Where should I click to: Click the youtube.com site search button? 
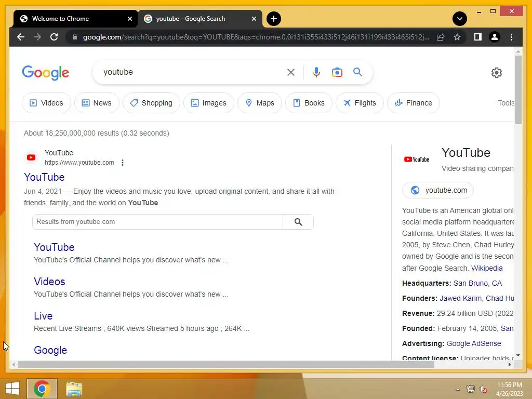pos(298,222)
